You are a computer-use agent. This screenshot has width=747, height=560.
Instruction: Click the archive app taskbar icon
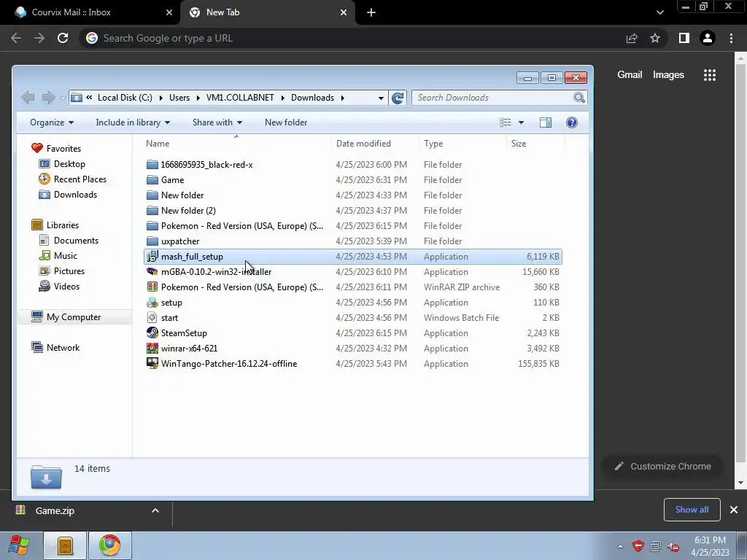point(65,545)
